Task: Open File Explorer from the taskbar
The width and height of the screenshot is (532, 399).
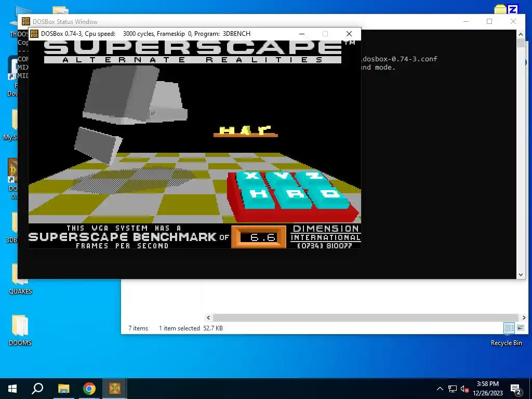Action: pos(63,389)
